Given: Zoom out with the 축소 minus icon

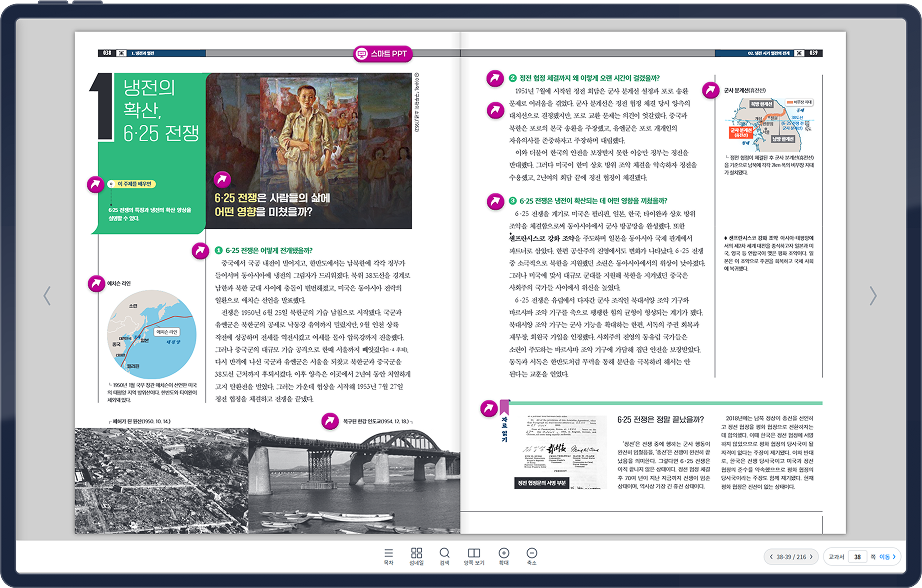Looking at the screenshot, I should pos(532,556).
